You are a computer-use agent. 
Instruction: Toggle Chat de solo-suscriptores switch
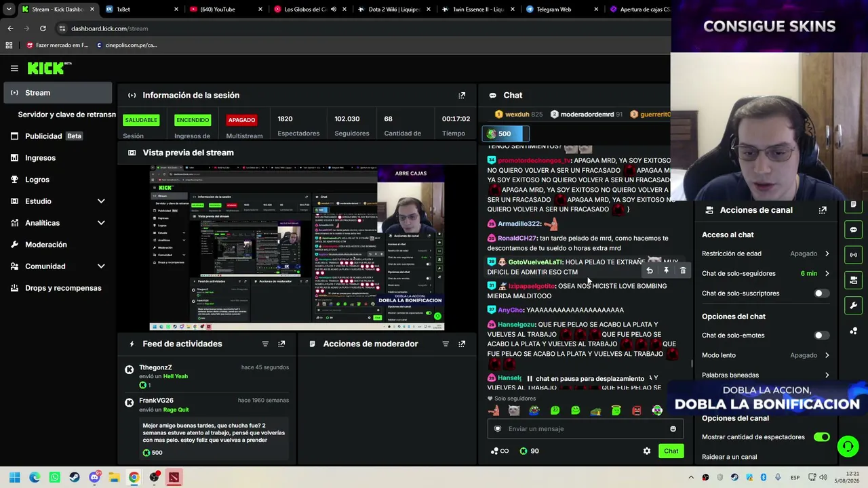[x=821, y=293]
